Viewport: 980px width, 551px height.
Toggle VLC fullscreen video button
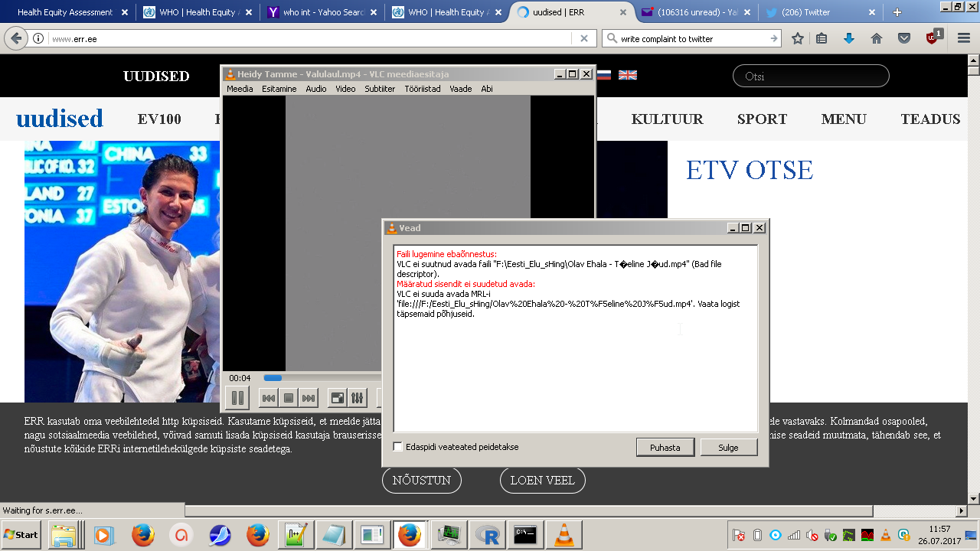pyautogui.click(x=337, y=398)
